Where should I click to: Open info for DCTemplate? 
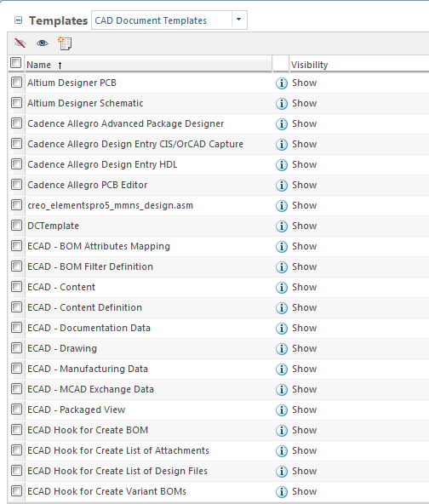[282, 226]
